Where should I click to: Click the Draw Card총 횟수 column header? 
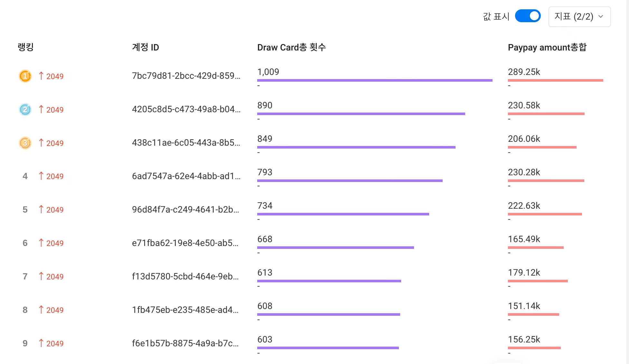point(291,47)
